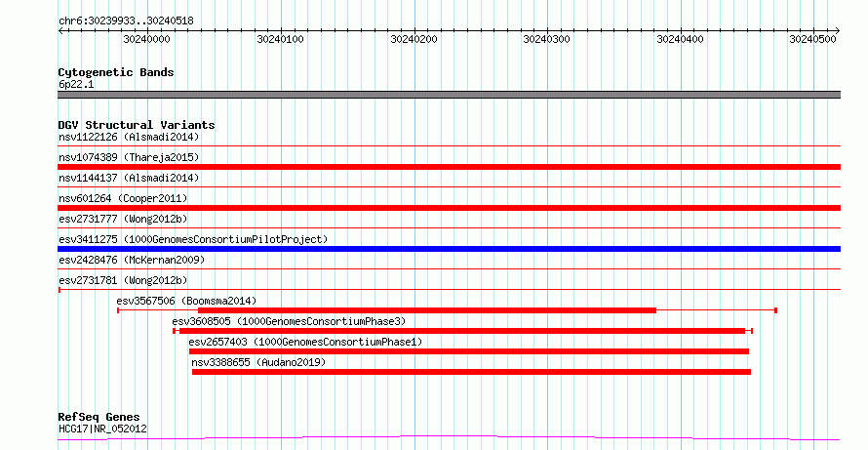Click the red bar of esv2657403
This screenshot has height=450, width=868.
click(x=469, y=351)
